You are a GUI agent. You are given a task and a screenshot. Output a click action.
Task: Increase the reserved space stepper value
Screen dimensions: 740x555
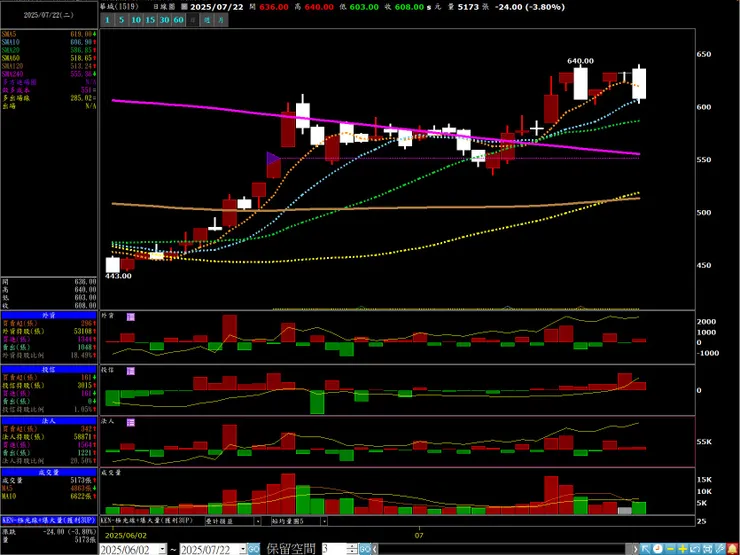coord(352,547)
